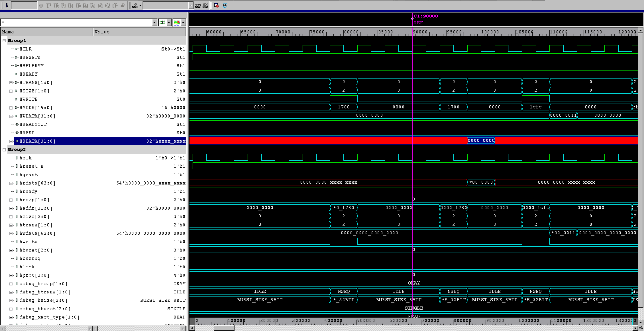Collapse the Group1 signal tree

(4, 40)
